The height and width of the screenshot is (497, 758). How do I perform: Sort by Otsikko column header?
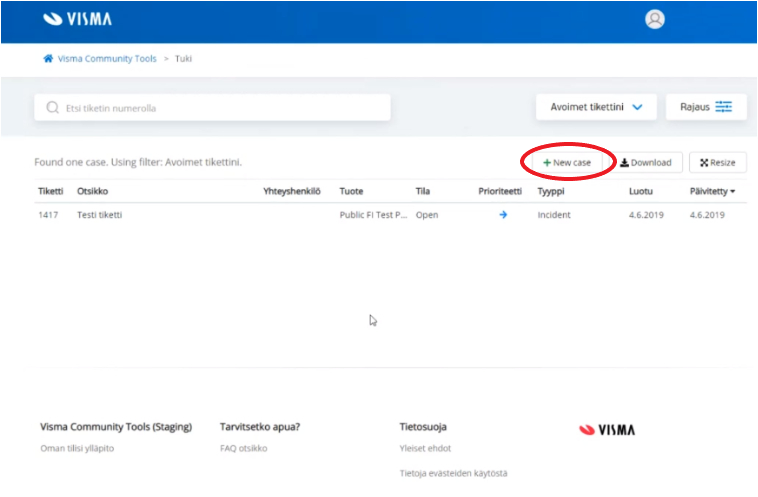click(92, 191)
